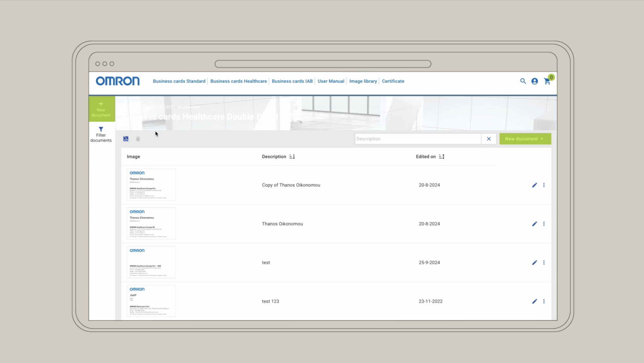This screenshot has height=363, width=644.
Task: Open Copy of Thanos Oikonomou card thumbnail
Action: (x=151, y=185)
